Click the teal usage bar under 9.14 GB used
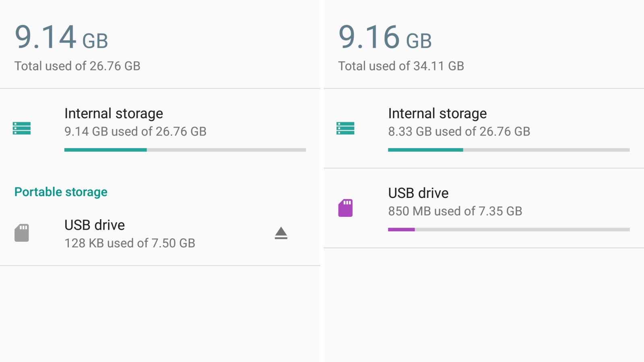Image resolution: width=644 pixels, height=362 pixels. [185, 150]
